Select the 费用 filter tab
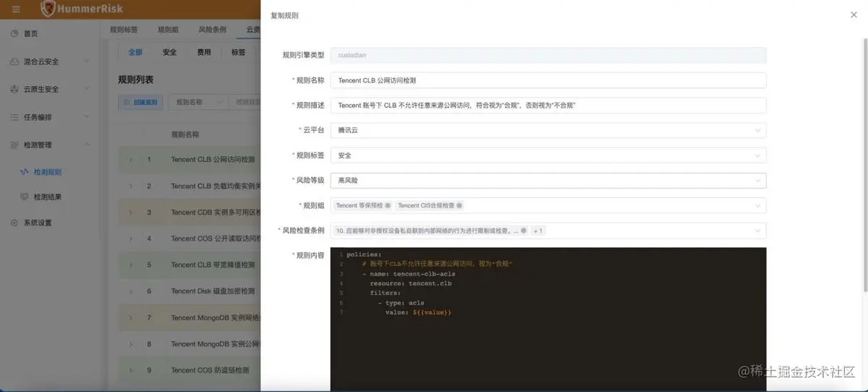868x392 pixels. click(x=204, y=52)
